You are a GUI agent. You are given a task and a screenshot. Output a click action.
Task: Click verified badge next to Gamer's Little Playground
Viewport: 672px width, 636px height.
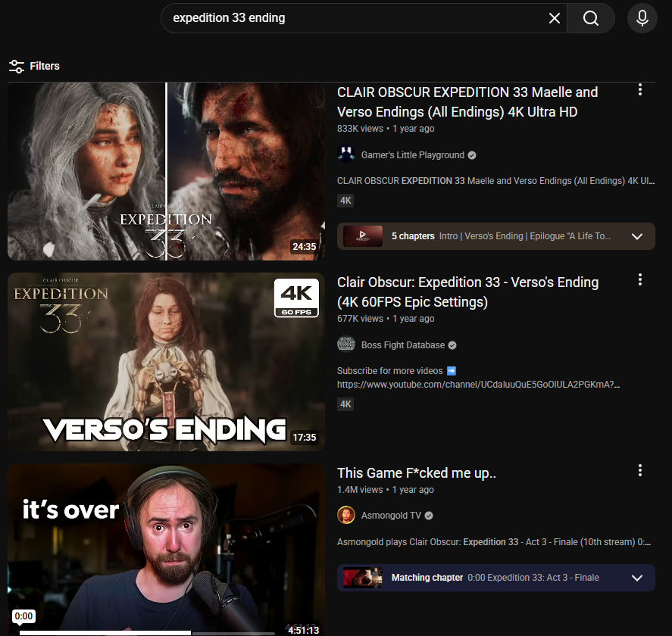coord(472,155)
